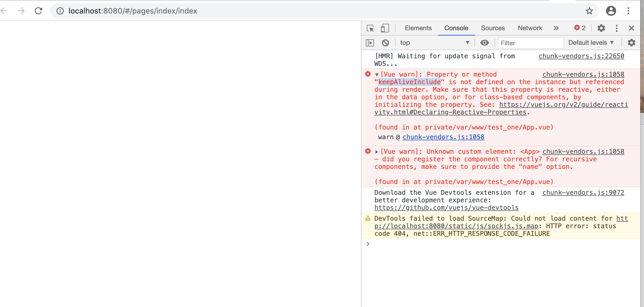Screen dimensions: 644x307
Task: Create live expression with eye icon
Action: click(x=484, y=43)
